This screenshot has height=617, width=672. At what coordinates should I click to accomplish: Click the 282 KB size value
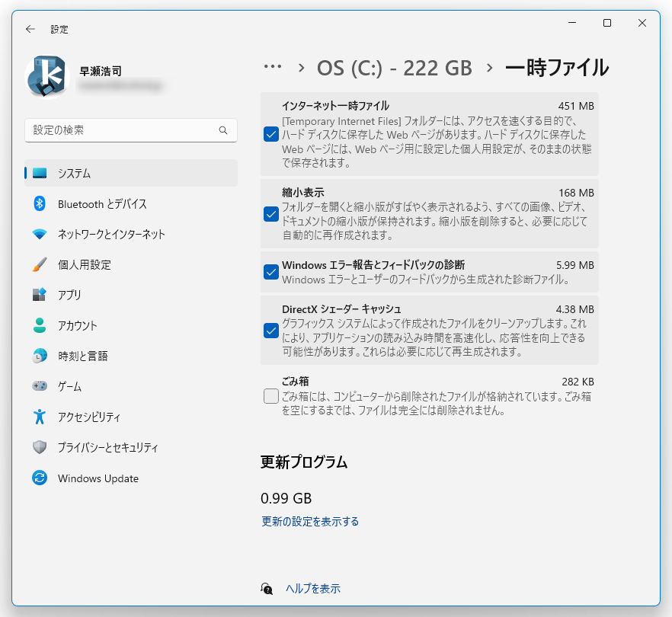(x=578, y=382)
